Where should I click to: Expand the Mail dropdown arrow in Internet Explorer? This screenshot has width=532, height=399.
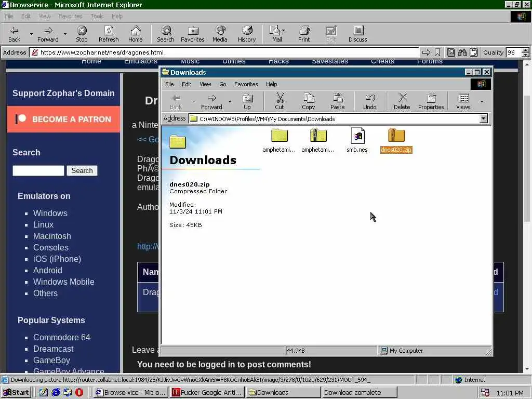click(x=283, y=31)
